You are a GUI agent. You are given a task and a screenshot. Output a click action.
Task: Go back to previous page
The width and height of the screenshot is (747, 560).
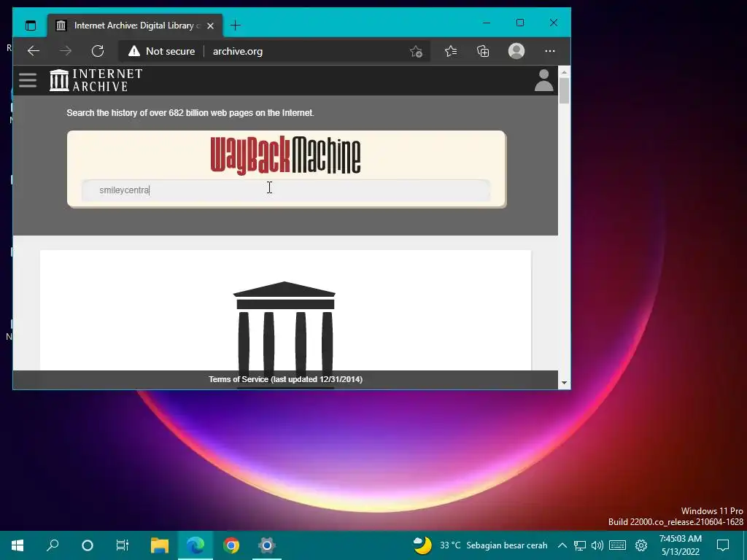(x=34, y=51)
